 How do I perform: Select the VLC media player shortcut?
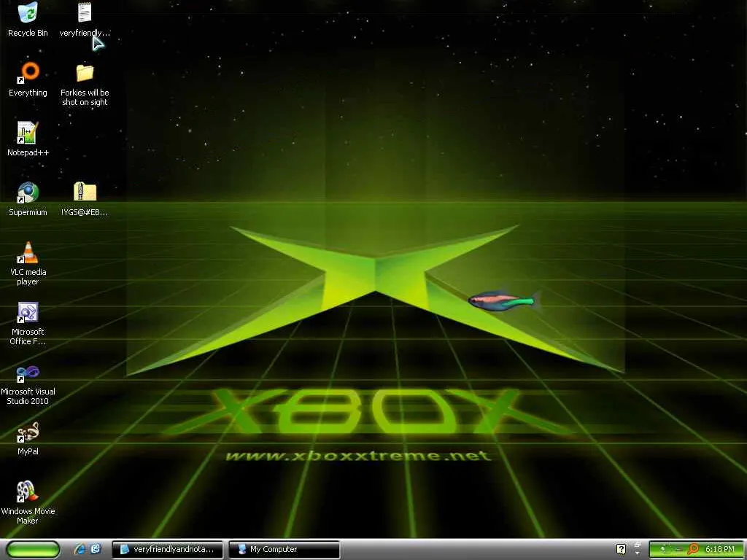[x=28, y=263]
